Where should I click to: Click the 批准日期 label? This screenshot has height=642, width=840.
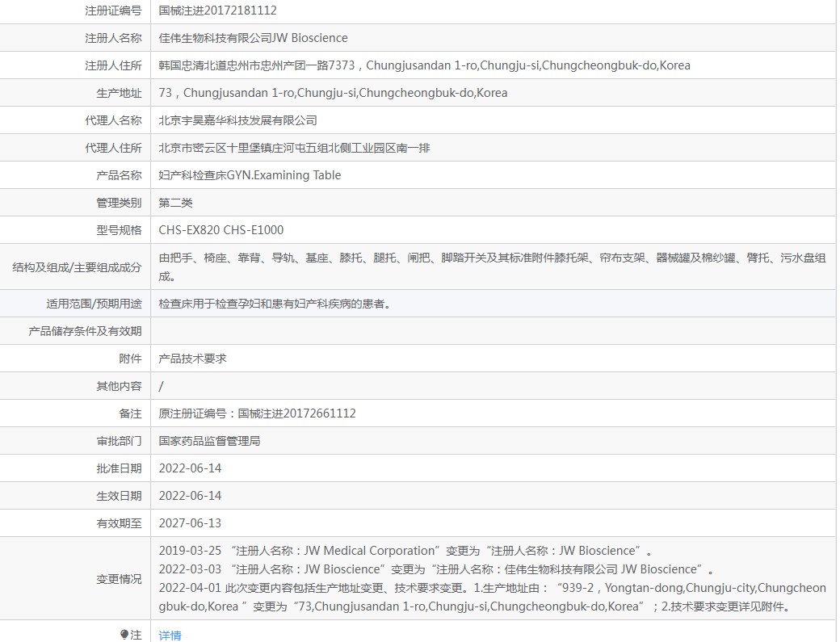pos(119,468)
